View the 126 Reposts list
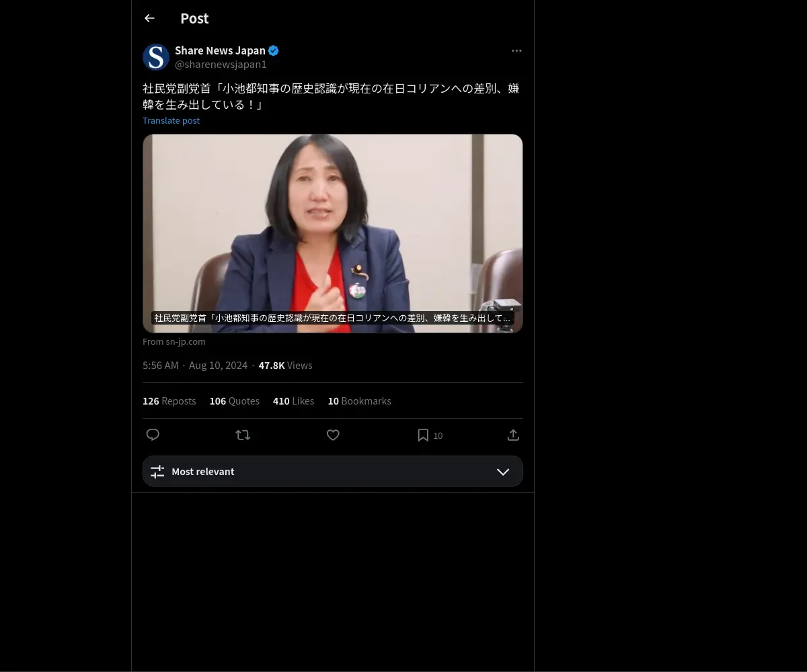This screenshot has height=672, width=807. tap(169, 401)
